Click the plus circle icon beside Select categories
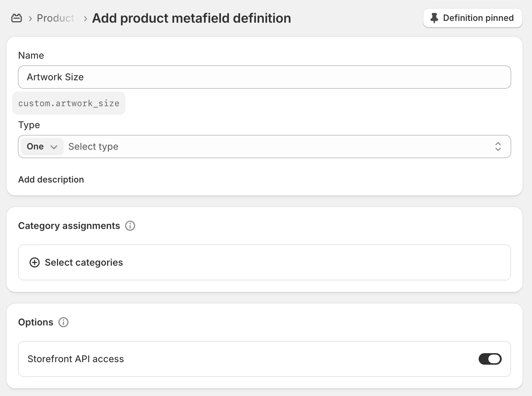532x396 pixels. [x=35, y=262]
